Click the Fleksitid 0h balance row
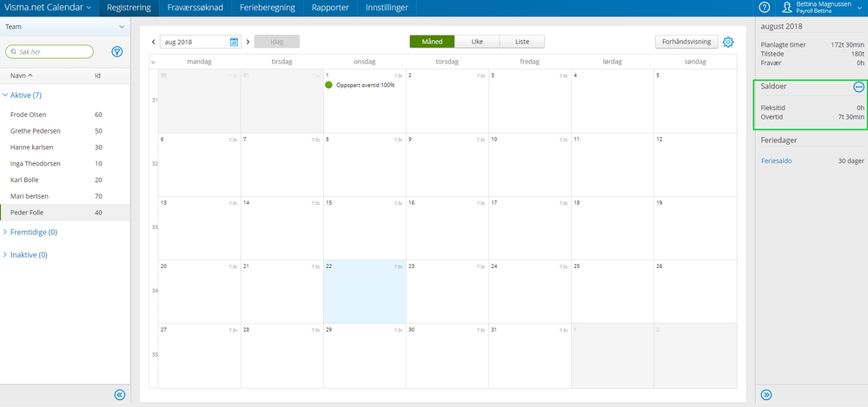The height and width of the screenshot is (407, 868). [812, 108]
